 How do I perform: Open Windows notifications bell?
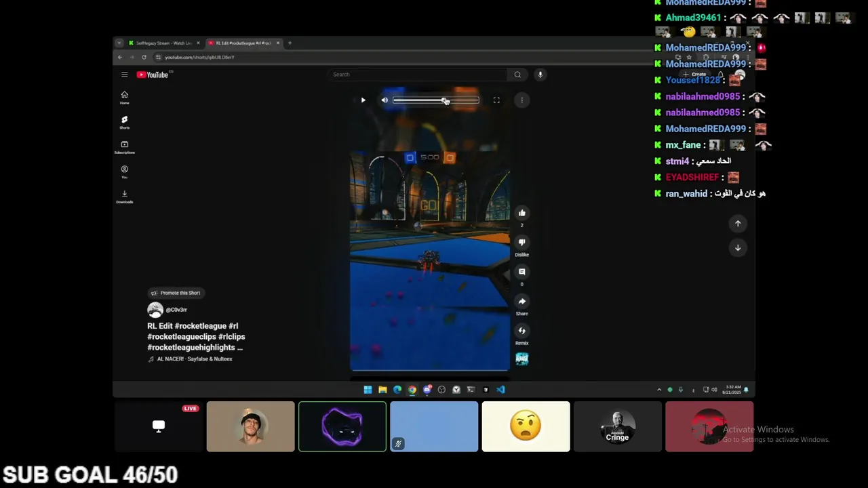747,390
